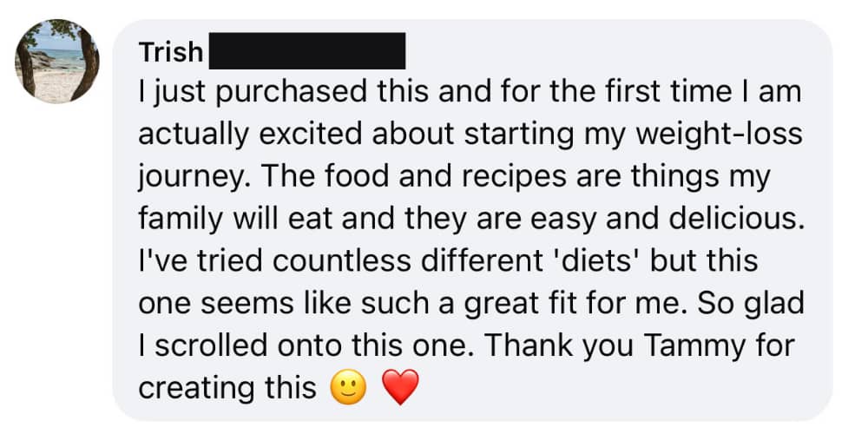868x434 pixels.
Task: Click the blacked-out surname bar
Action: pyautogui.click(x=308, y=51)
